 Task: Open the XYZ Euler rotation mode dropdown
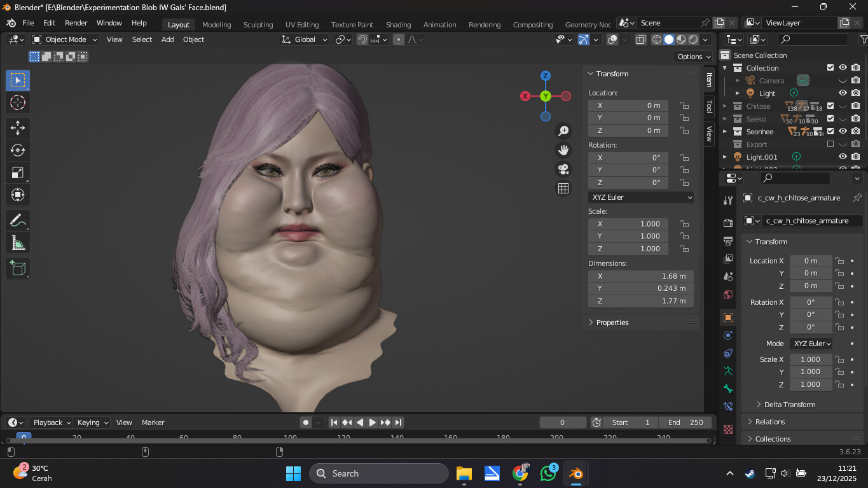click(x=641, y=197)
